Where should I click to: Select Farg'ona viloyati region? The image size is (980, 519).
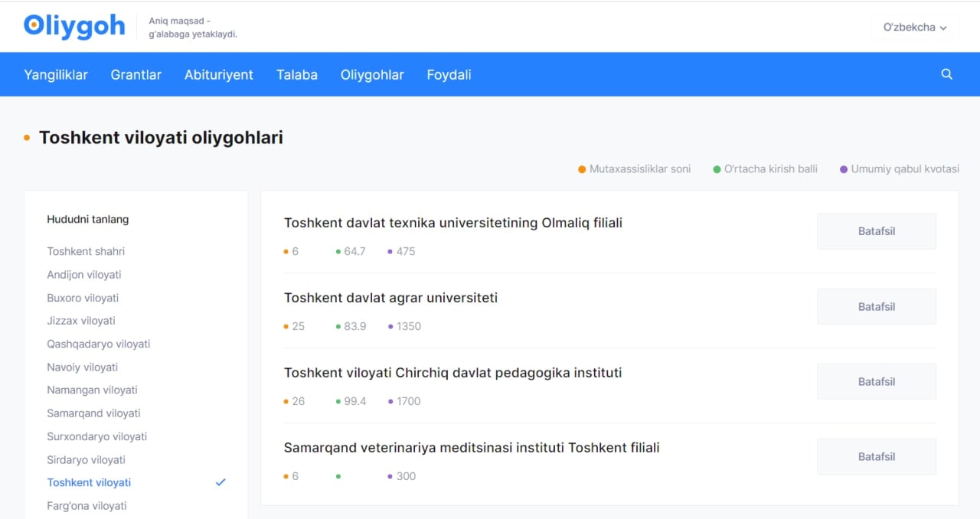pyautogui.click(x=87, y=505)
